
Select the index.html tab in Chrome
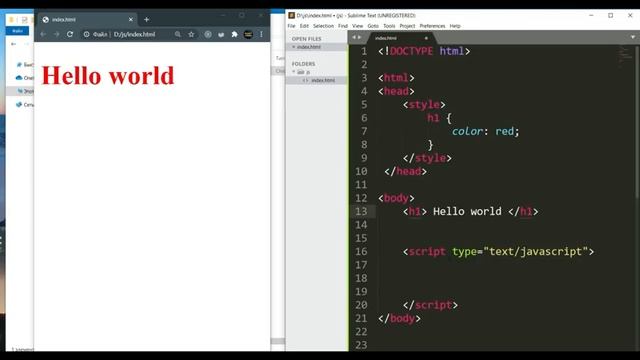(87, 19)
